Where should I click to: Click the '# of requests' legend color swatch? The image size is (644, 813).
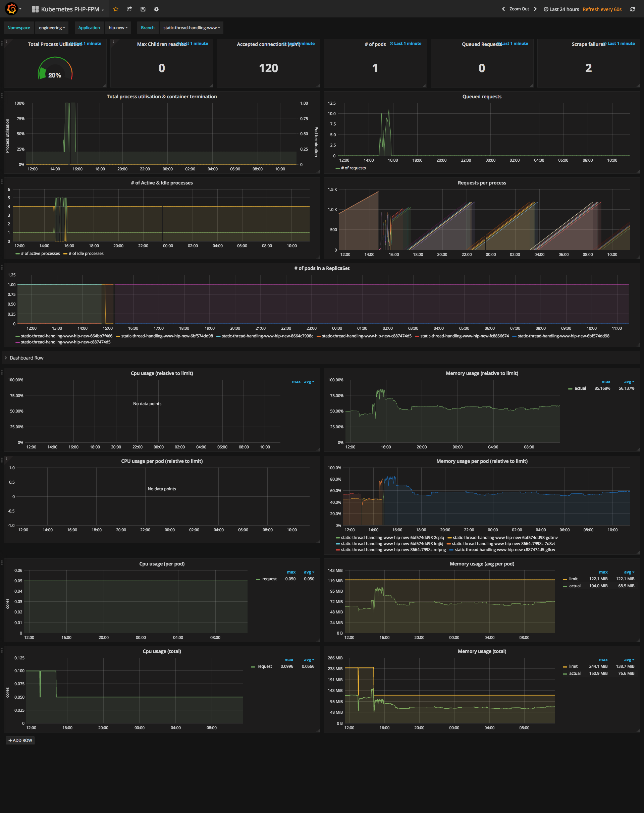[337, 168]
